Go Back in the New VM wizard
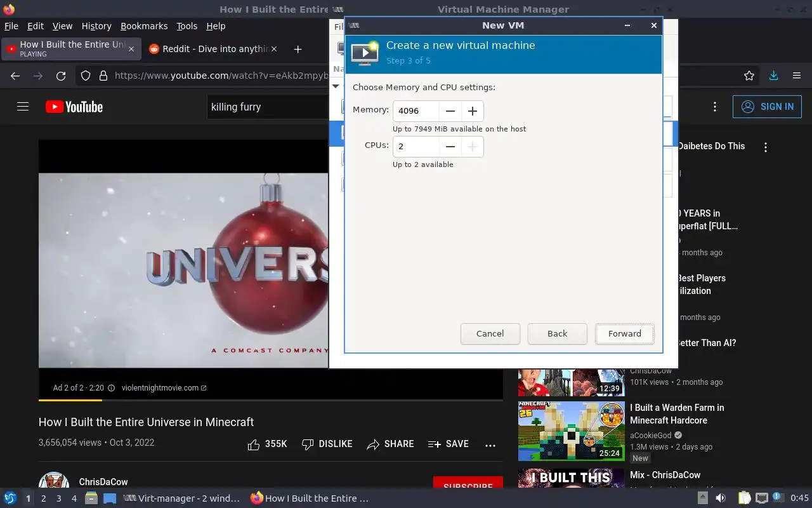The height and width of the screenshot is (508, 812). (558, 334)
